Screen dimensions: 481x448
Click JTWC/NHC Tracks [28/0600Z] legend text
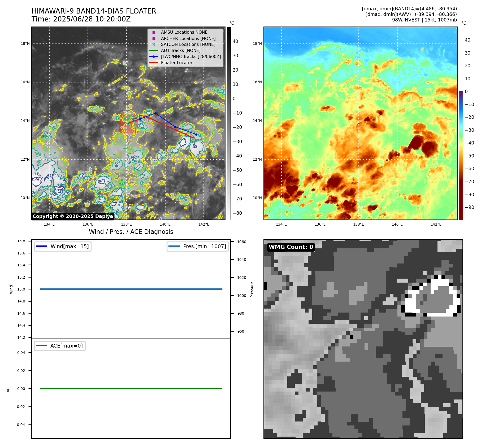pos(191,56)
